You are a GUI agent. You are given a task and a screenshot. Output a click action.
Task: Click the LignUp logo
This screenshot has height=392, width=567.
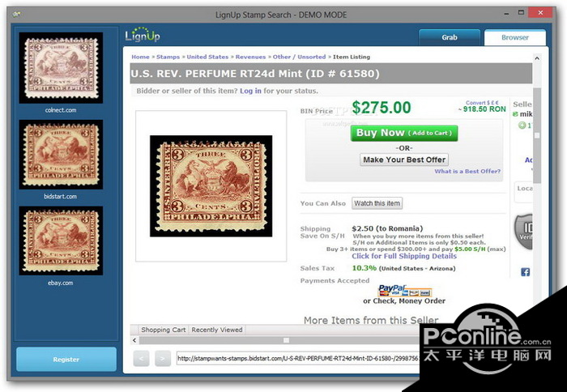pyautogui.click(x=143, y=35)
